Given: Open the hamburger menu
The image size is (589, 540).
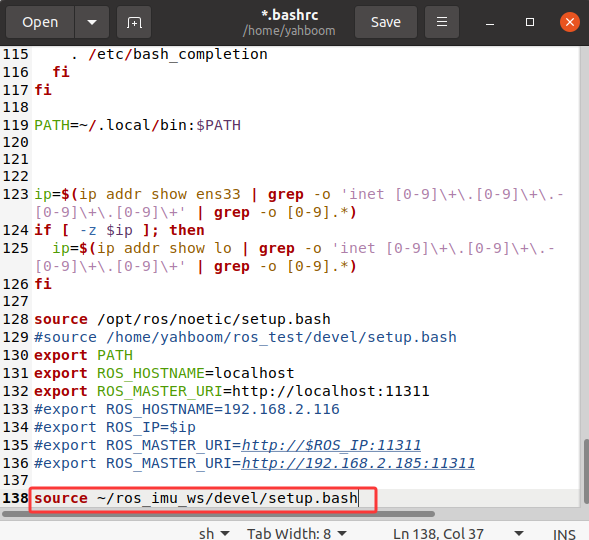Looking at the screenshot, I should pos(442,22).
